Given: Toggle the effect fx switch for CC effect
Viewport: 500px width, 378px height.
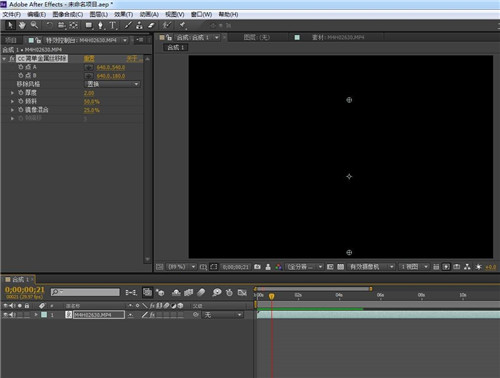Looking at the screenshot, I should coord(12,59).
